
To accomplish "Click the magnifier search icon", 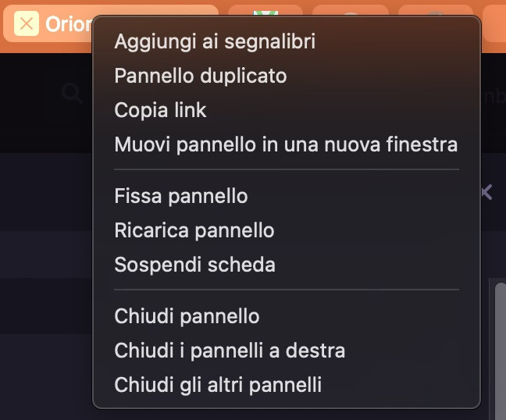I will 73,94.
